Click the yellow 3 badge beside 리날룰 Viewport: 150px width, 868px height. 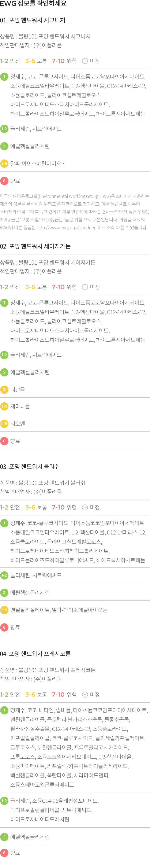pos(4,390)
